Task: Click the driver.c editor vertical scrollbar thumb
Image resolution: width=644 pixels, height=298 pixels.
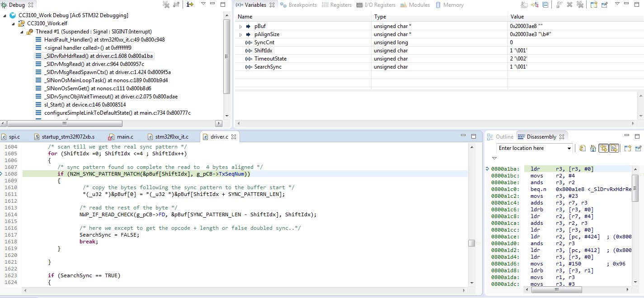Action: [x=471, y=243]
